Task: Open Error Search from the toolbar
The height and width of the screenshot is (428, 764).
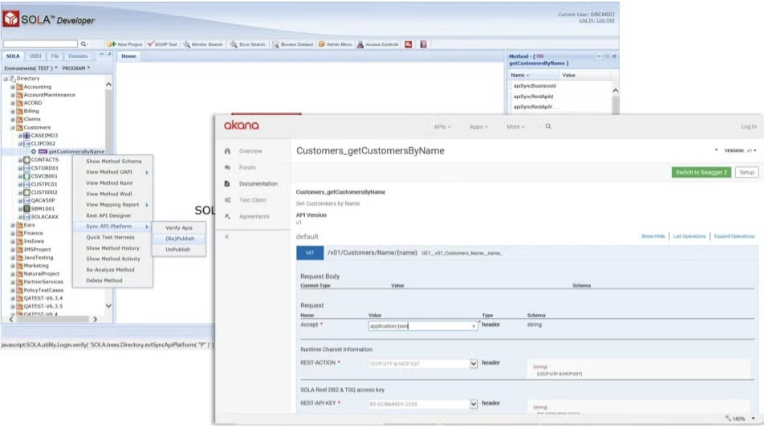Action: pos(248,44)
